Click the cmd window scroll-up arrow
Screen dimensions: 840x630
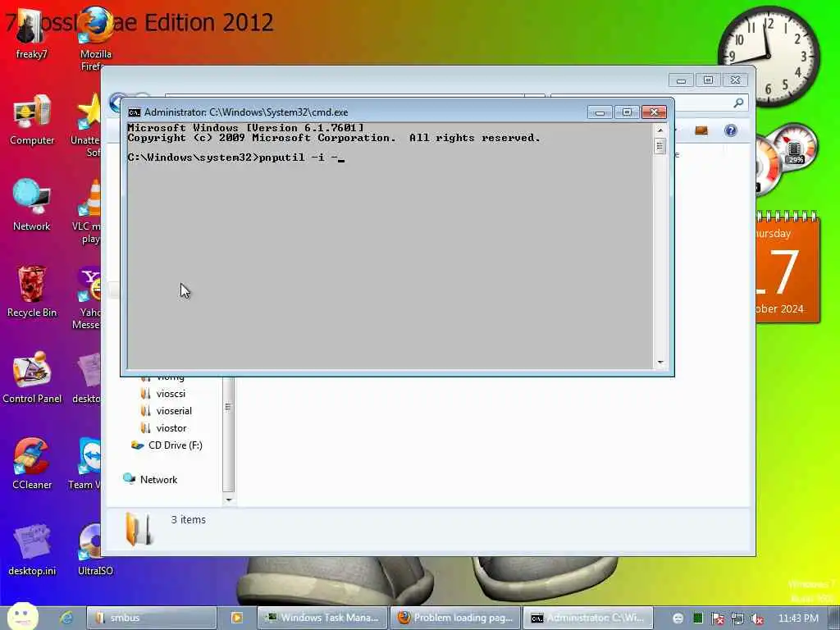click(660, 130)
